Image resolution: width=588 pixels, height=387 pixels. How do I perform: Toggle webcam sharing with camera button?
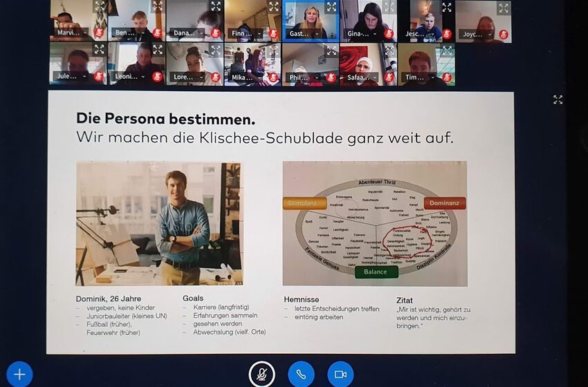tap(340, 374)
